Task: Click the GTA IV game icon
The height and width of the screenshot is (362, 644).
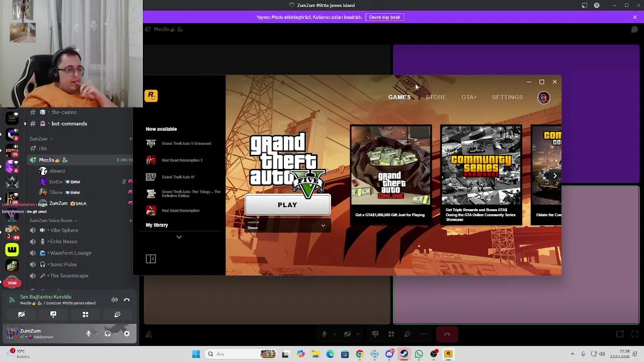Action: pos(151,177)
